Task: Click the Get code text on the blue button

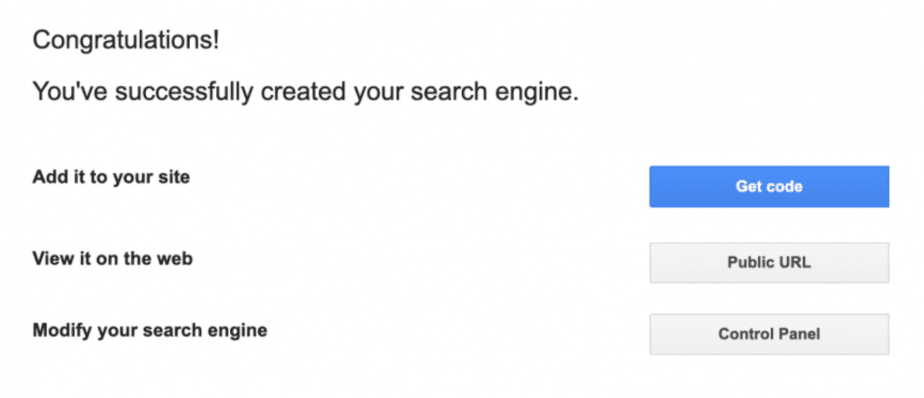Action: (x=769, y=186)
